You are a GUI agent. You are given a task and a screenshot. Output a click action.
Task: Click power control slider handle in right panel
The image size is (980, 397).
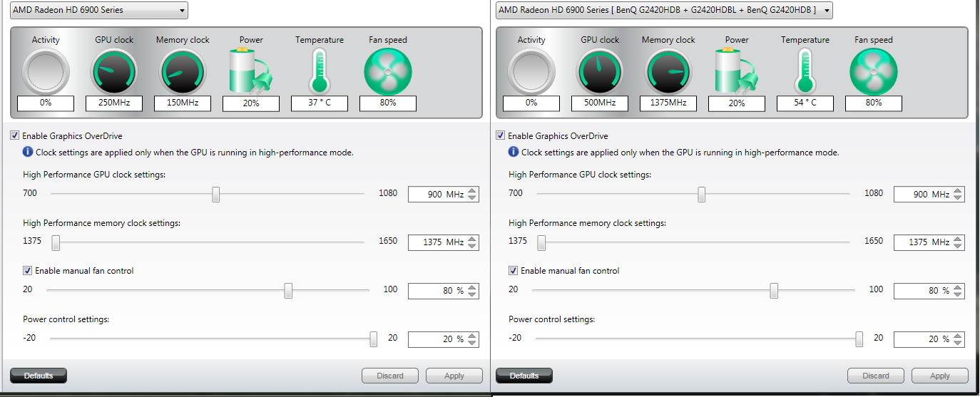pos(859,339)
